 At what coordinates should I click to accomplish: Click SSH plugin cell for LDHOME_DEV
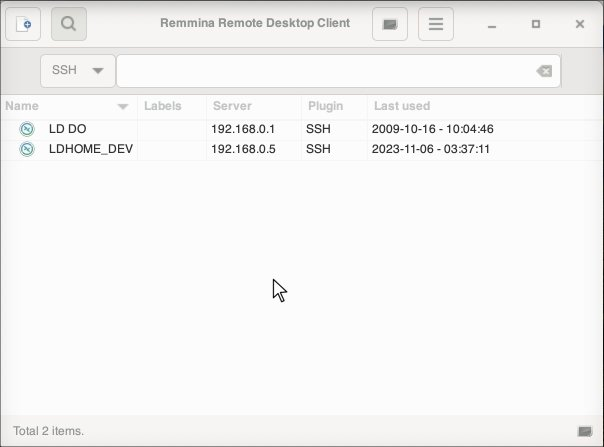pos(318,149)
